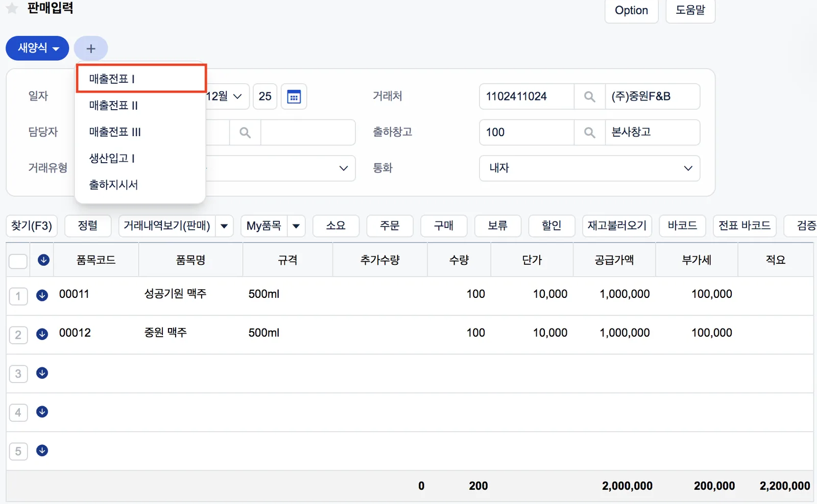Open the calendar date picker icon
Screen dimensions: 817x504
pyautogui.click(x=294, y=96)
